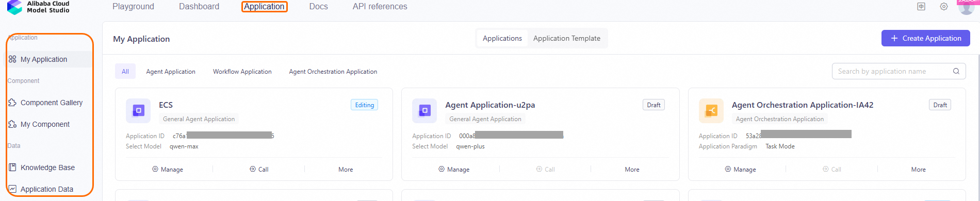Screen dimensions: 980x201
Task: Filter by Agent Orchestration Application
Action: pos(333,72)
